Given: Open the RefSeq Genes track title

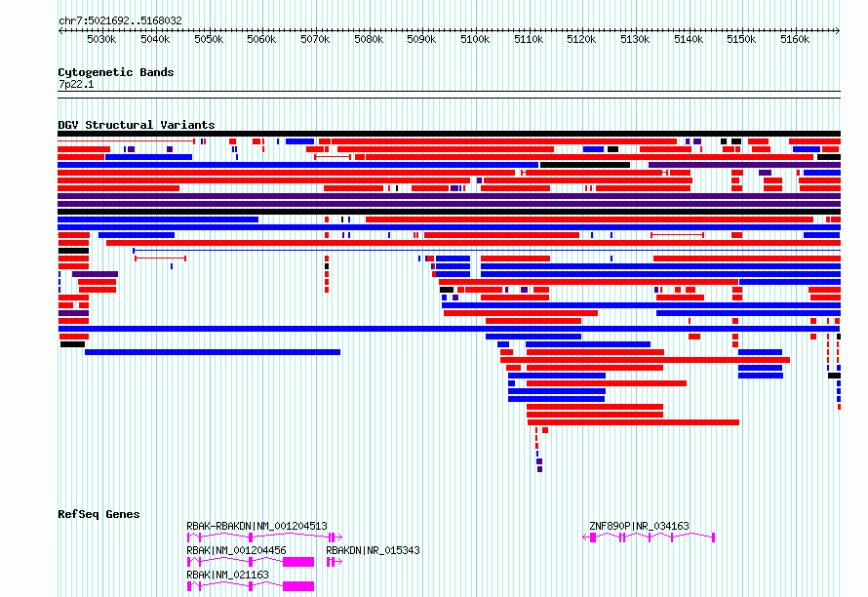Looking at the screenshot, I should tap(99, 514).
